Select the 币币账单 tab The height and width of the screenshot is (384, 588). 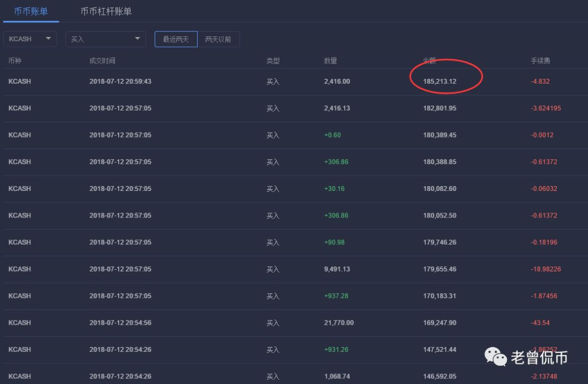(31, 11)
